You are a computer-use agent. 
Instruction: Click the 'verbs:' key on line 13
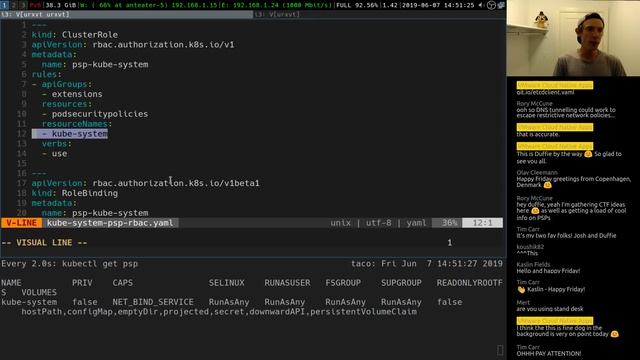57,144
